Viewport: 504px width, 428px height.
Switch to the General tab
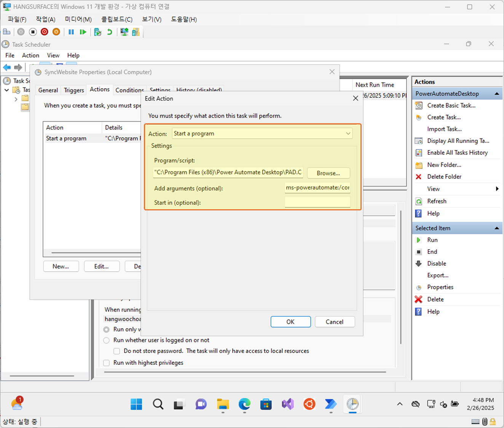[x=48, y=90]
